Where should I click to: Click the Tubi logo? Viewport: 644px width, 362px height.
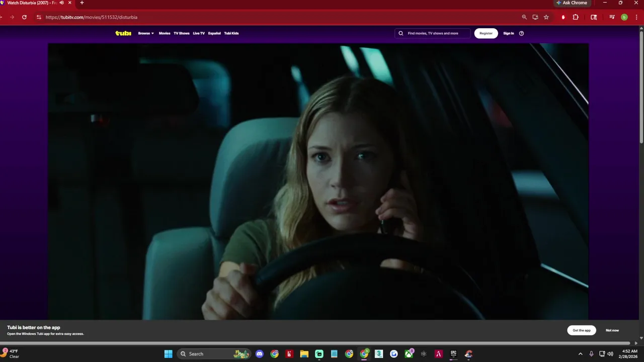click(123, 33)
